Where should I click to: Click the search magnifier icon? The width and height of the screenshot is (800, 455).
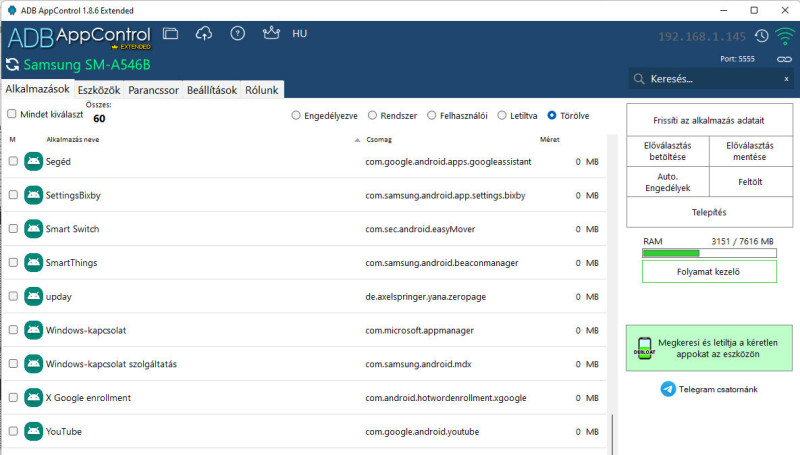639,79
